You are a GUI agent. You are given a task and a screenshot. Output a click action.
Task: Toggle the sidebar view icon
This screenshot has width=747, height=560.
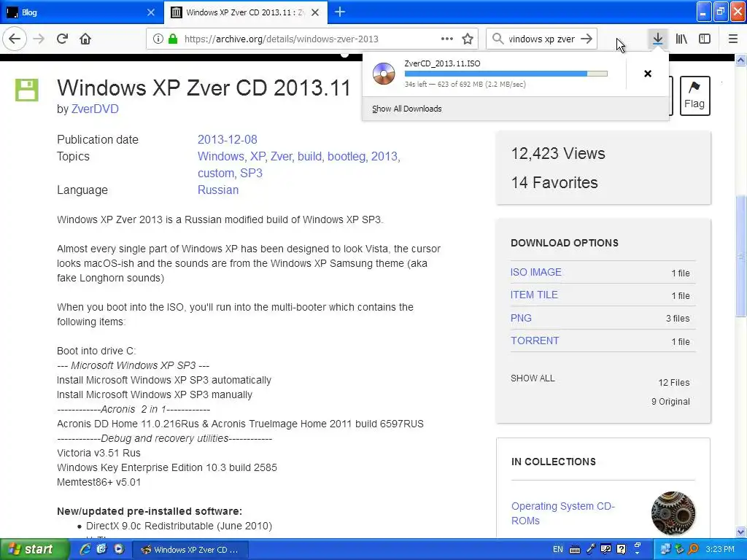point(705,39)
